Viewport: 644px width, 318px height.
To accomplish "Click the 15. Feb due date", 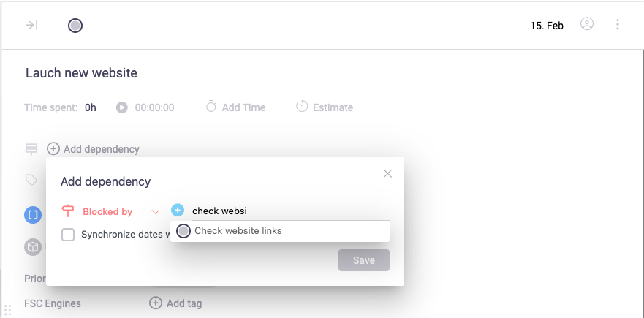I will 547,26.
